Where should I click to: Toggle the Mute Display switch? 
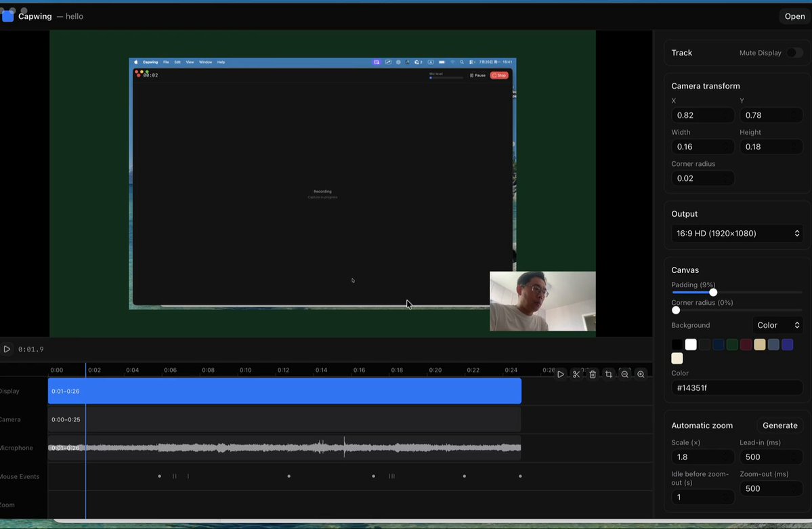794,53
